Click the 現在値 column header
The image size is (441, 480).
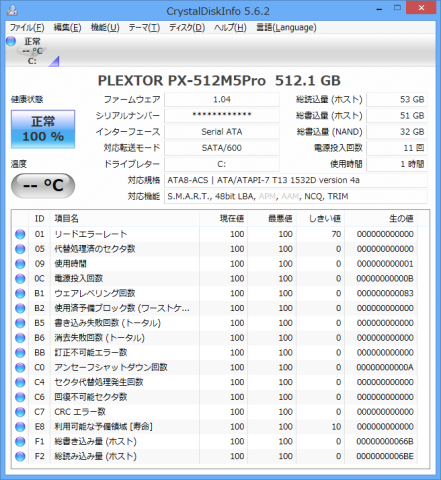point(223,219)
